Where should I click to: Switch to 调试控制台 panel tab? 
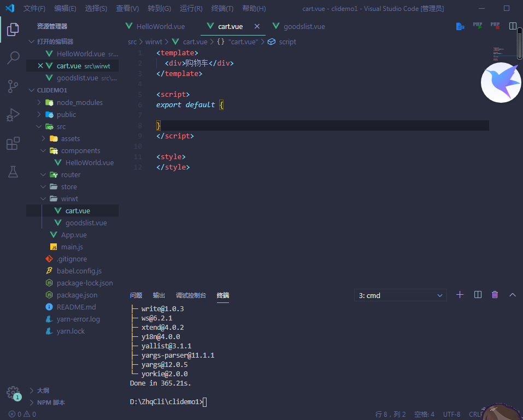coord(191,295)
